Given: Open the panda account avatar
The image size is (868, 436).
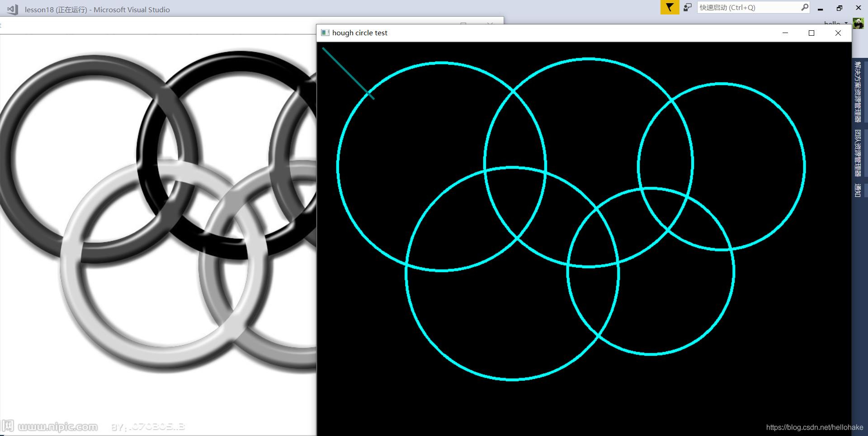Looking at the screenshot, I should 858,23.
